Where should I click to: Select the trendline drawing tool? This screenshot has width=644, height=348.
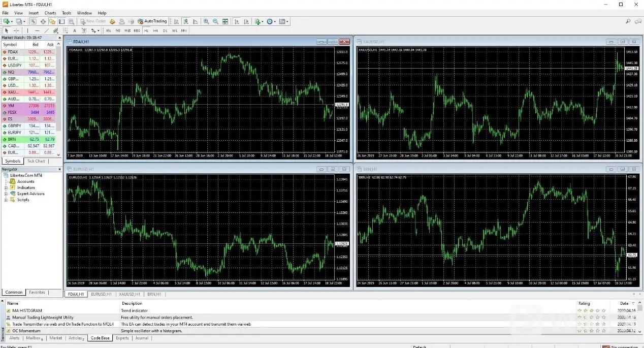coord(46,31)
